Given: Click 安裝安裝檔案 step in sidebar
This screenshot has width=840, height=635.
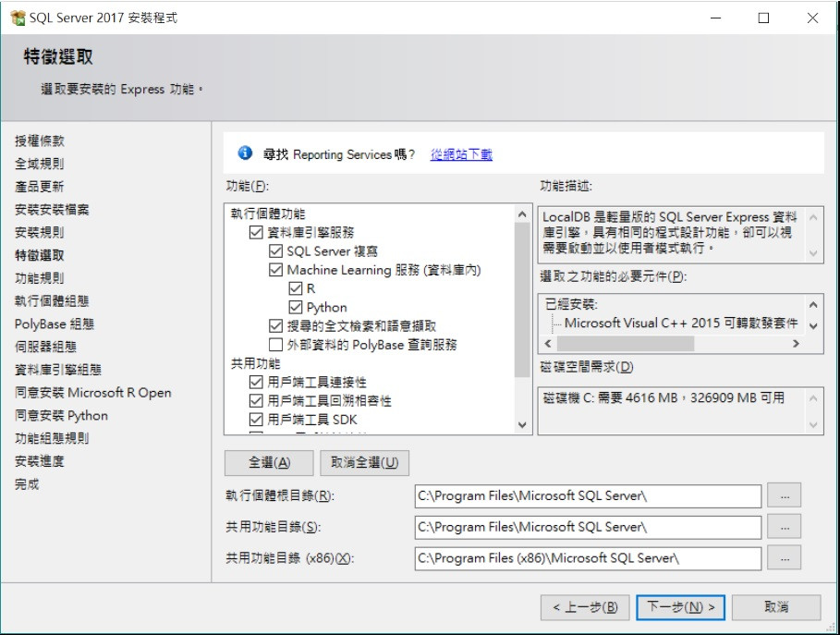Looking at the screenshot, I should [52, 210].
